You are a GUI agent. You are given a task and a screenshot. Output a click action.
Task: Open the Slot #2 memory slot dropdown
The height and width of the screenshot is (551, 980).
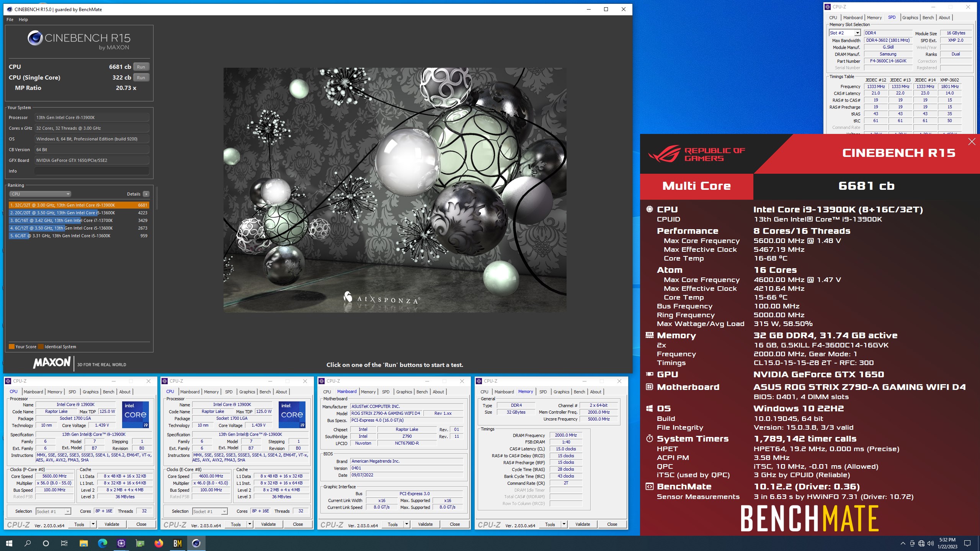point(857,33)
